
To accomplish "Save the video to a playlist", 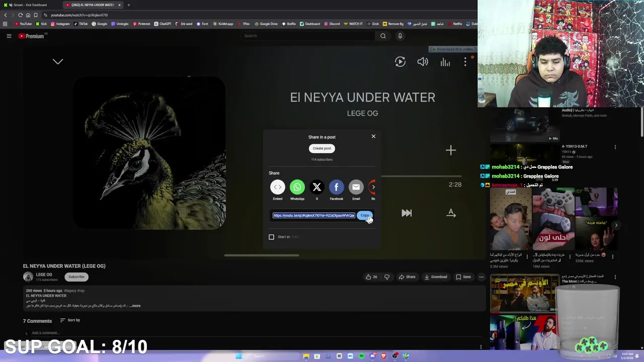I will (463, 277).
